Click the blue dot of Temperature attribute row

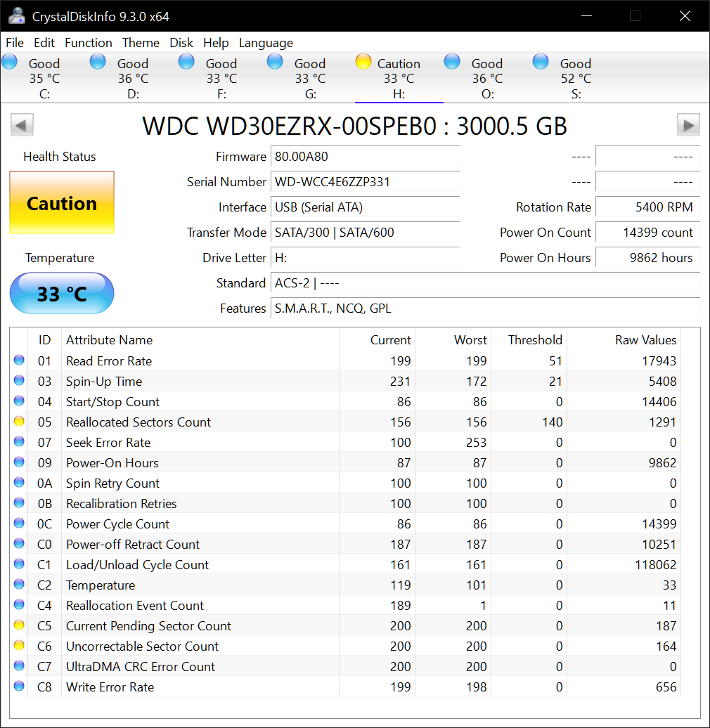click(19, 584)
